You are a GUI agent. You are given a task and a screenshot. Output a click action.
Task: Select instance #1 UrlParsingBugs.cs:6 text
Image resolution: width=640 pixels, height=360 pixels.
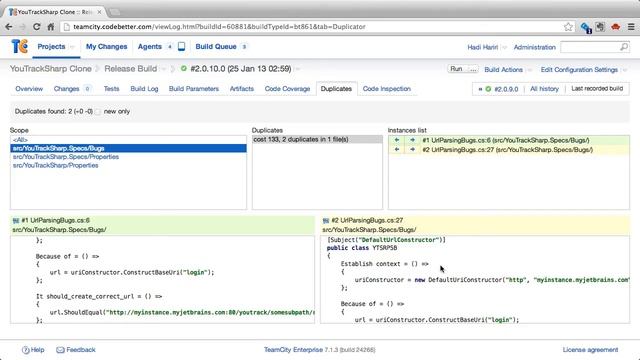tap(506, 140)
